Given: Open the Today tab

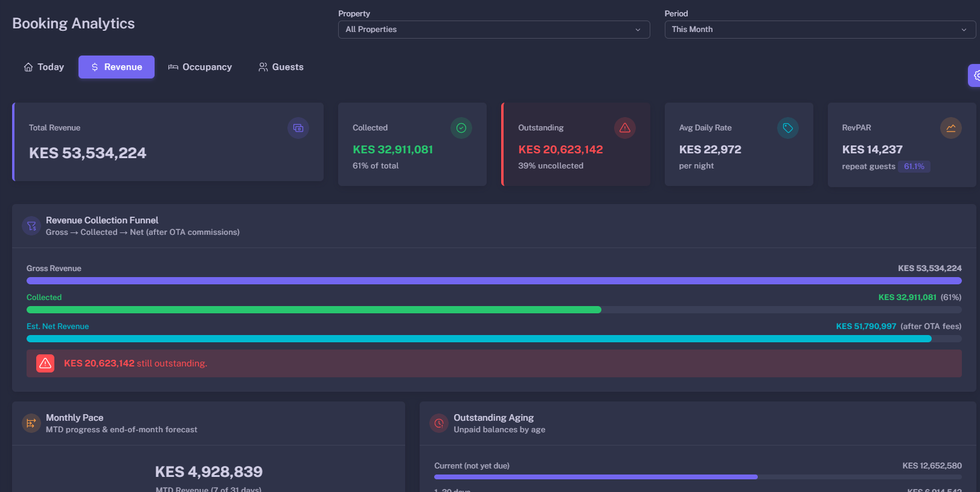Looking at the screenshot, I should pyautogui.click(x=43, y=67).
